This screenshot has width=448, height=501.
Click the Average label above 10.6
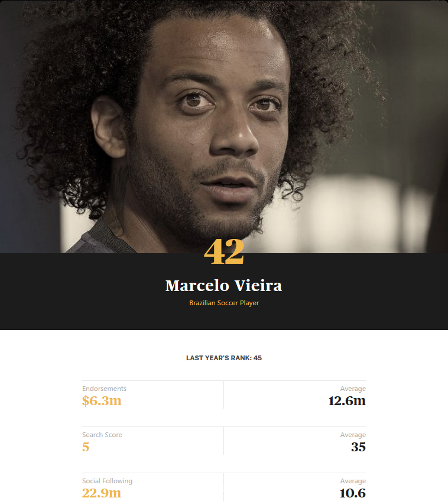tap(353, 481)
